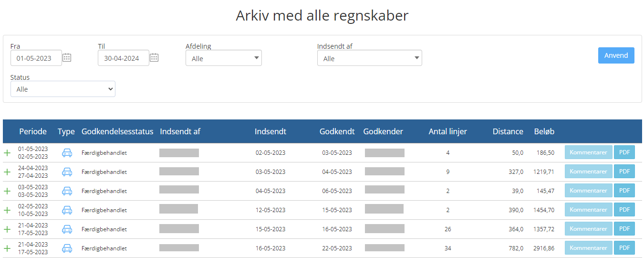The height and width of the screenshot is (258, 644).
Task: Download PDF for the 1454,70 row
Action: (x=624, y=210)
